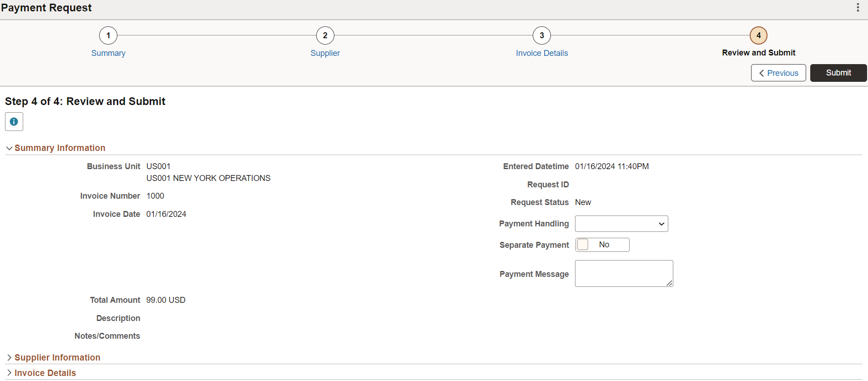Expand the Supplier Information section
This screenshot has height=381, width=868.
tap(9, 358)
